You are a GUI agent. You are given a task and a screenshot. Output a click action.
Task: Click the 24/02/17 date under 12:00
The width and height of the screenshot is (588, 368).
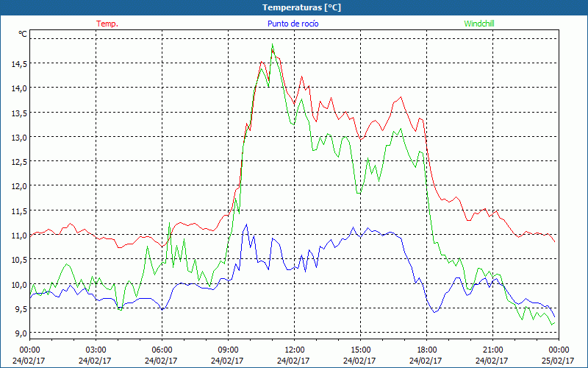pos(293,361)
